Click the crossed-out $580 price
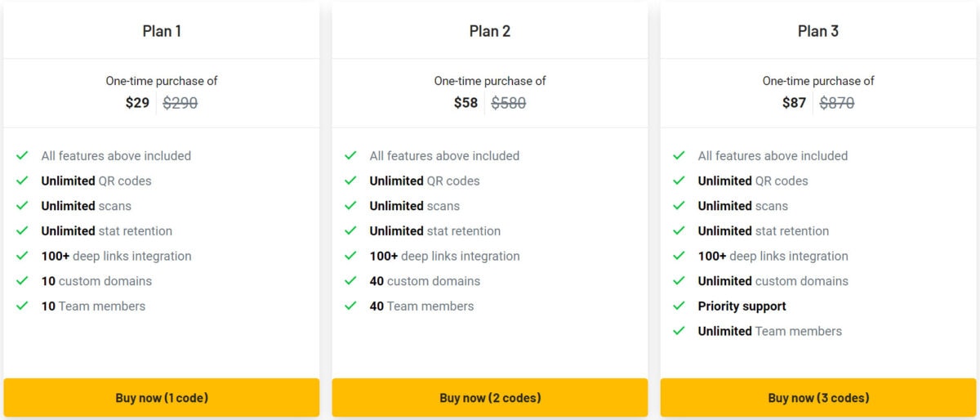 coord(509,103)
